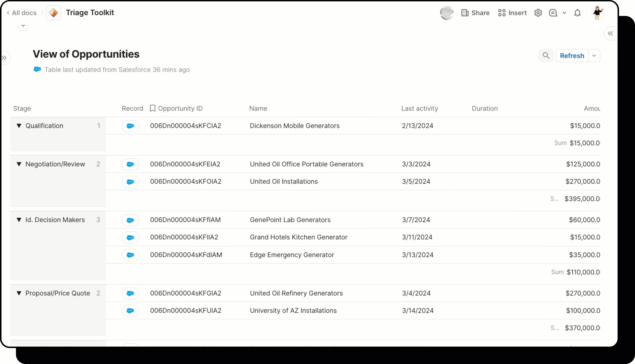The image size is (635, 364).
Task: Click the GenePoint Lab Generators name cell
Action: [290, 220]
